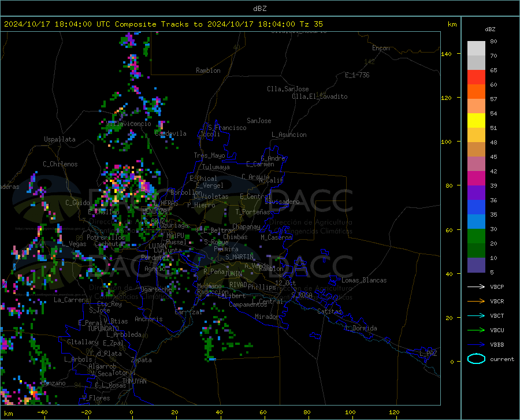Click the Clla.El_Cavadito place label

(x=320, y=96)
